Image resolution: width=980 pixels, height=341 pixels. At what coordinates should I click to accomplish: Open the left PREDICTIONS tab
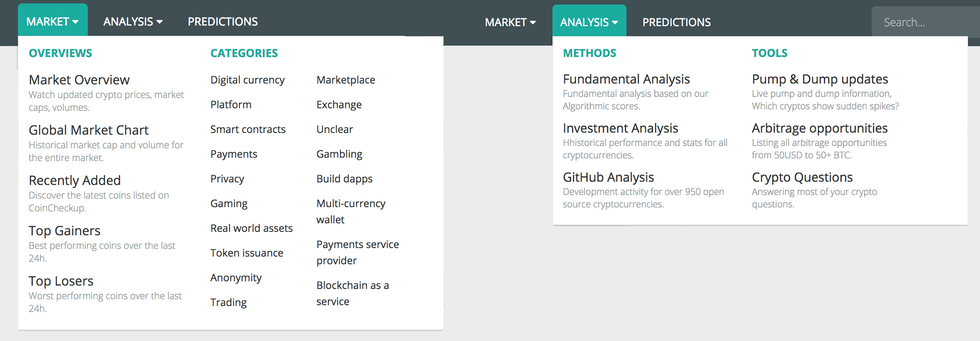222,22
